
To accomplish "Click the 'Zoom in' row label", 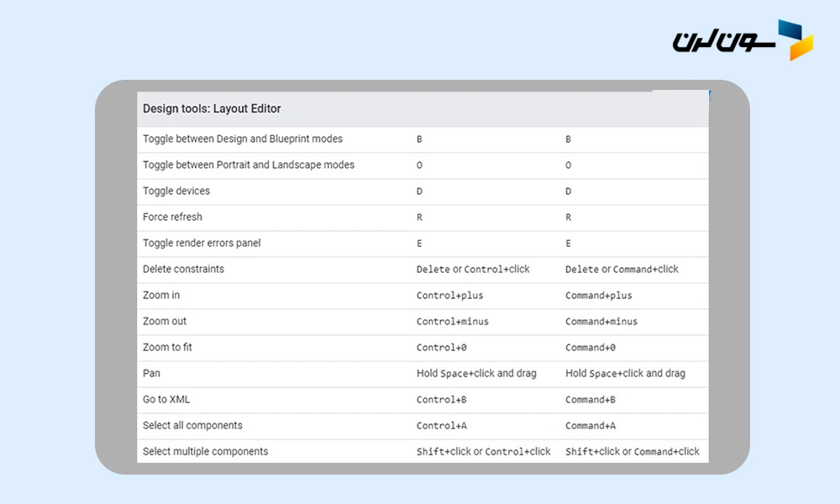I will click(x=161, y=295).
